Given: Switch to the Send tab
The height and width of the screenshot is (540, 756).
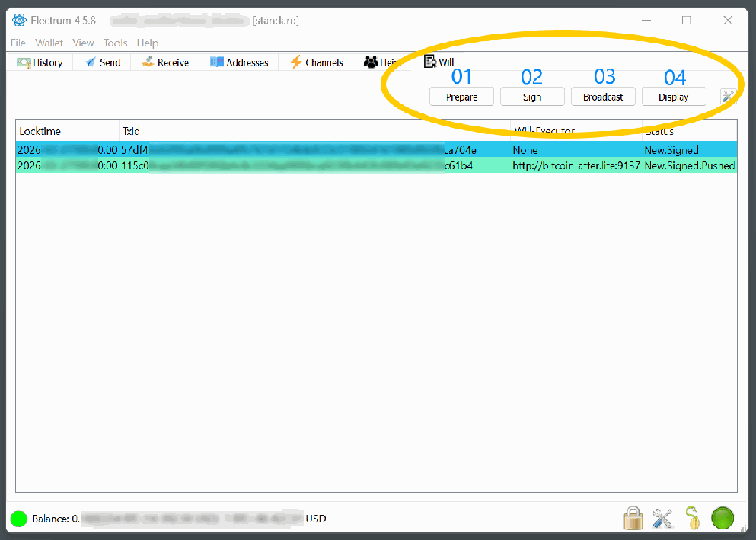Looking at the screenshot, I should click(102, 62).
